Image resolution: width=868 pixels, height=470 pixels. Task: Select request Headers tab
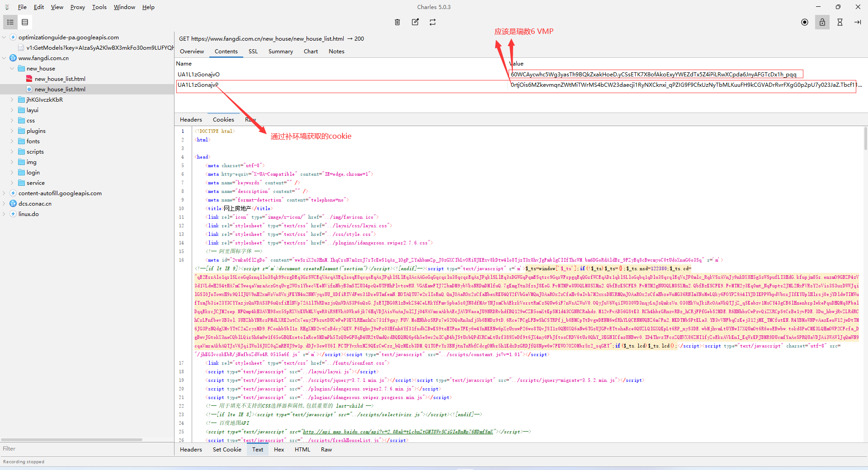tap(191, 120)
